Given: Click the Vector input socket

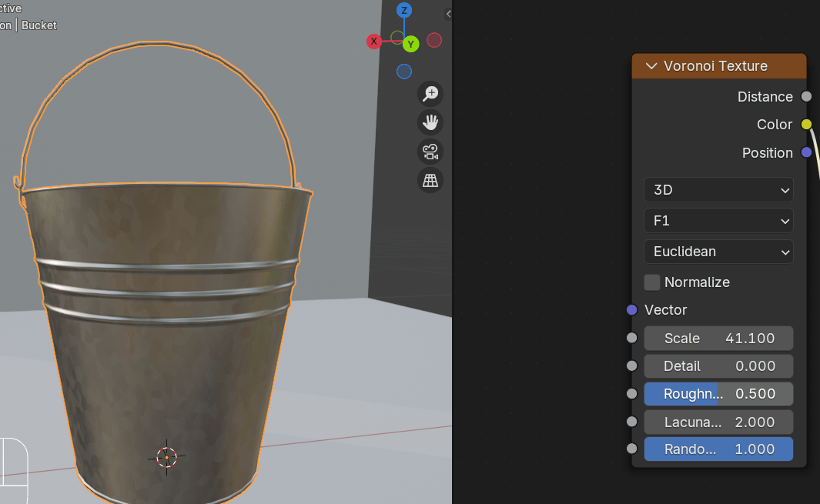Looking at the screenshot, I should click(x=632, y=310).
